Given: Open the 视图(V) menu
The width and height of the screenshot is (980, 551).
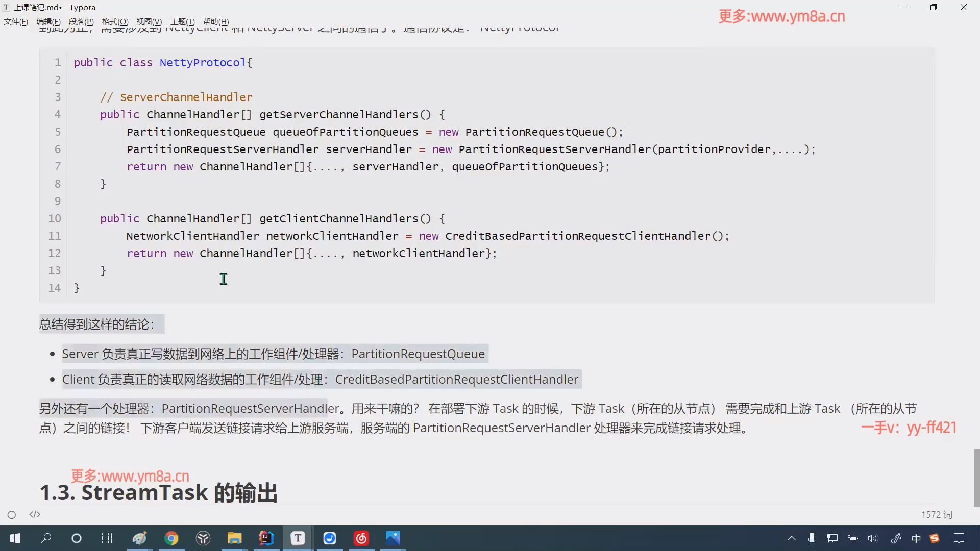Looking at the screenshot, I should point(149,22).
